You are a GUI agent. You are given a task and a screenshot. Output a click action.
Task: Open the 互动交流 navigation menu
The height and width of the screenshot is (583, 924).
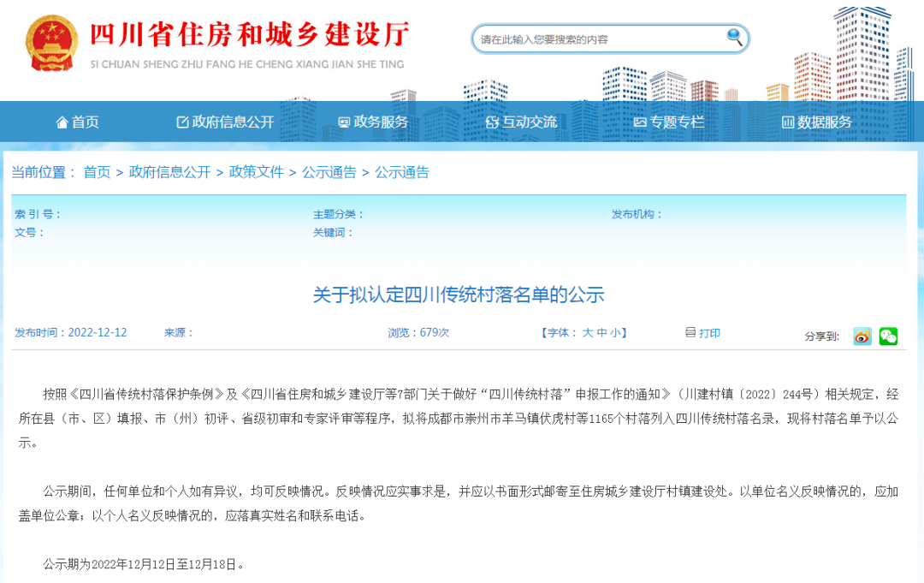pos(531,122)
